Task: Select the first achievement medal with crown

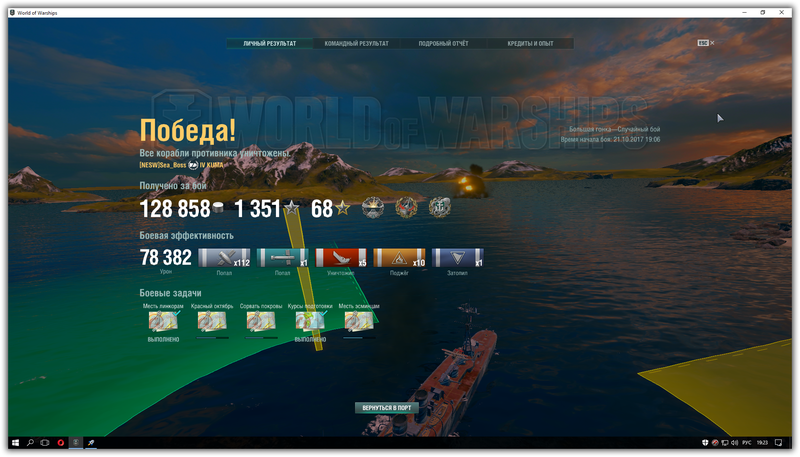Action: pyautogui.click(x=373, y=208)
